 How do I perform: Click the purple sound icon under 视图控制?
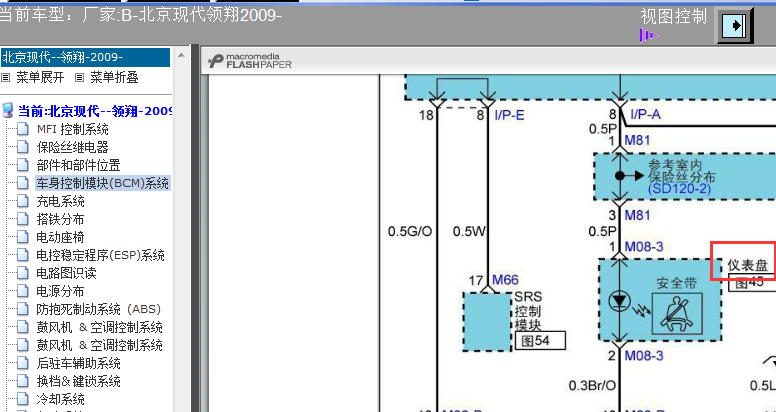pos(649,35)
